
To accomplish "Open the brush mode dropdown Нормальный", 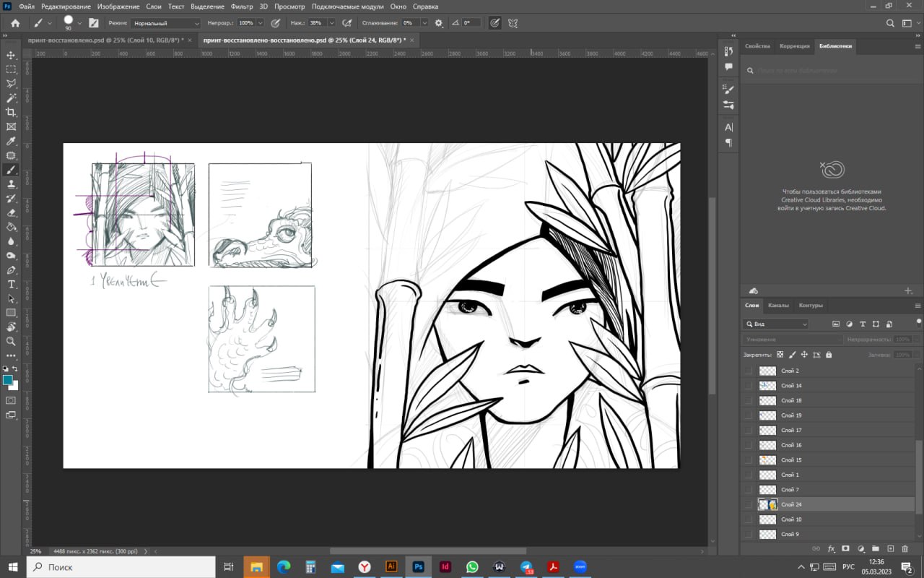I will tap(165, 23).
